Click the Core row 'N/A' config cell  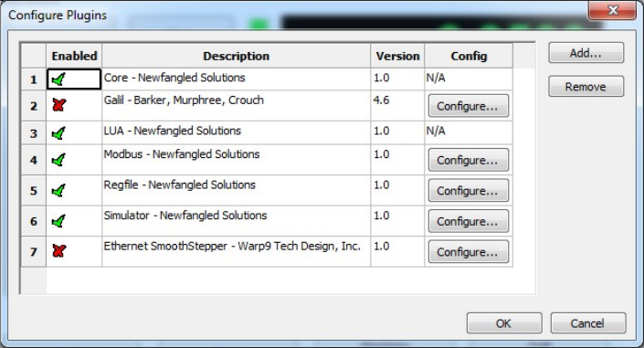coord(469,79)
